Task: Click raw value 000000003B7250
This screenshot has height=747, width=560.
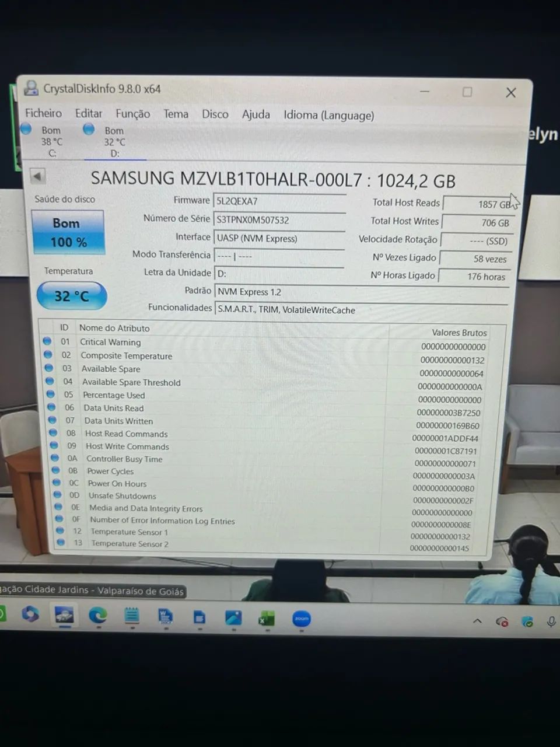Action: tap(449, 413)
